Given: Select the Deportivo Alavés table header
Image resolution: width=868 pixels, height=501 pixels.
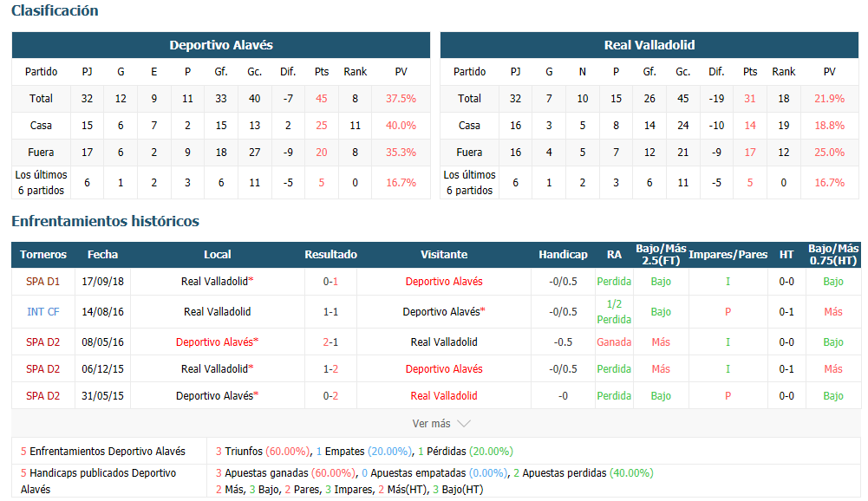Looking at the screenshot, I should pyautogui.click(x=221, y=45).
